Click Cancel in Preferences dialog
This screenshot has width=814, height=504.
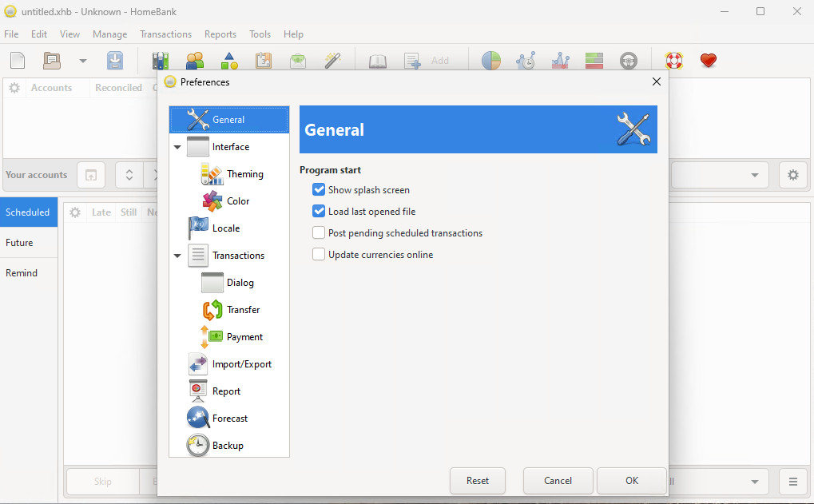click(558, 481)
